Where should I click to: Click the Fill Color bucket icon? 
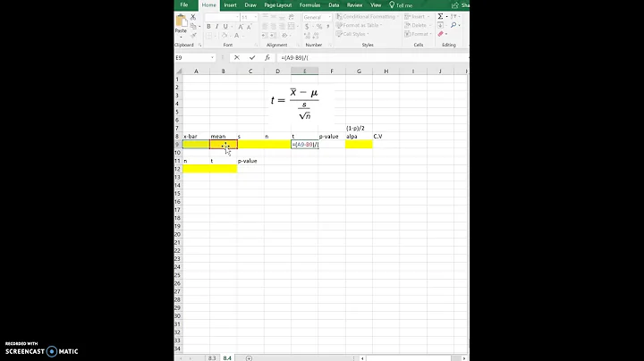[225, 36]
